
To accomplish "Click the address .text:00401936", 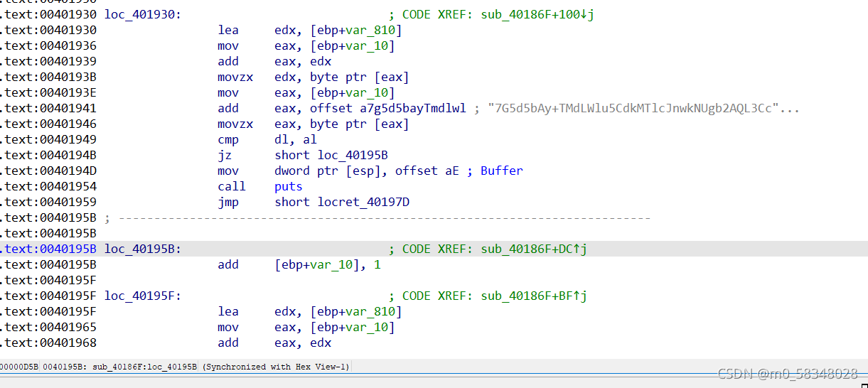I will [48, 45].
